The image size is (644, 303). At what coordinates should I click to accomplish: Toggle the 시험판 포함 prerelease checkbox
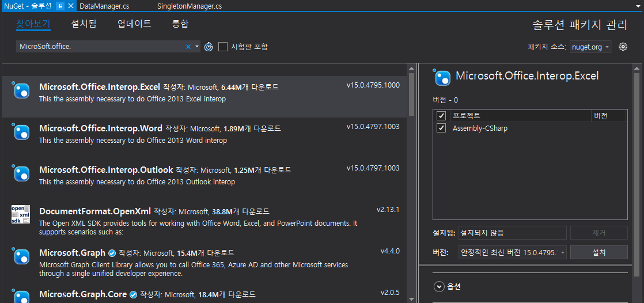[222, 47]
